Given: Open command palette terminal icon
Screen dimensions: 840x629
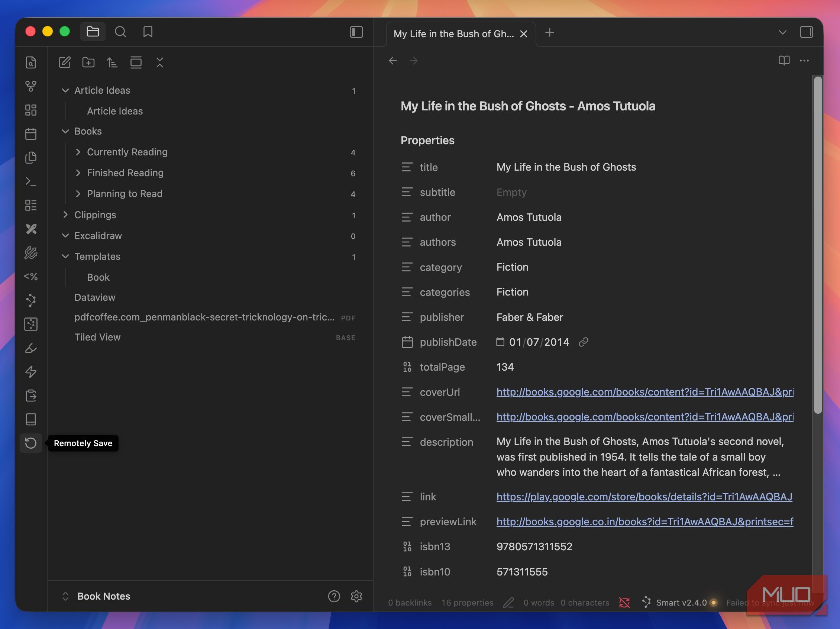Looking at the screenshot, I should (x=31, y=181).
